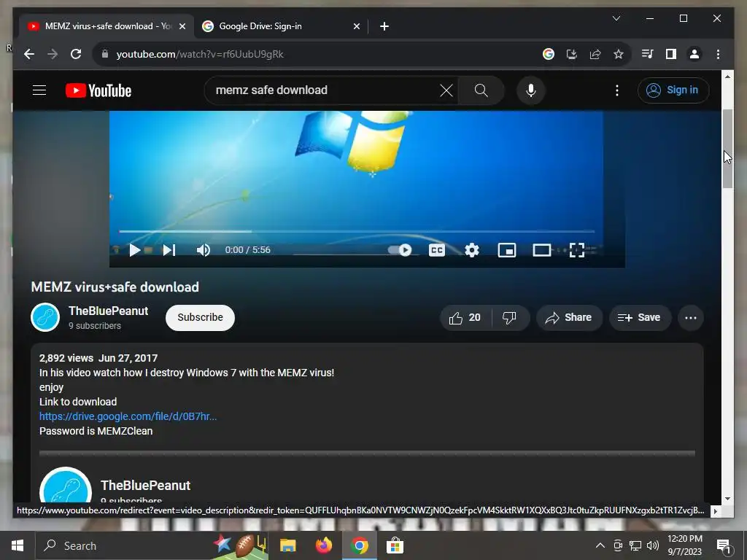
Task: Clear the YouTube search text
Action: (x=446, y=90)
